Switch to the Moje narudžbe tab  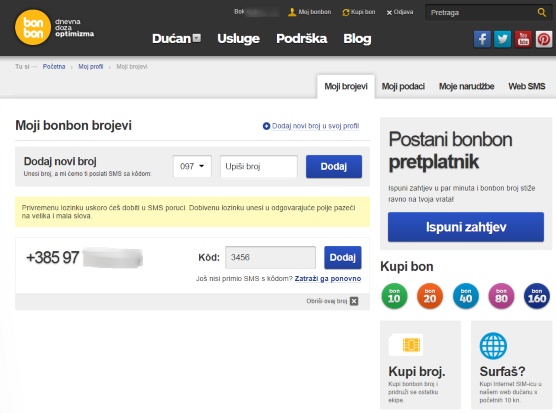click(x=466, y=86)
